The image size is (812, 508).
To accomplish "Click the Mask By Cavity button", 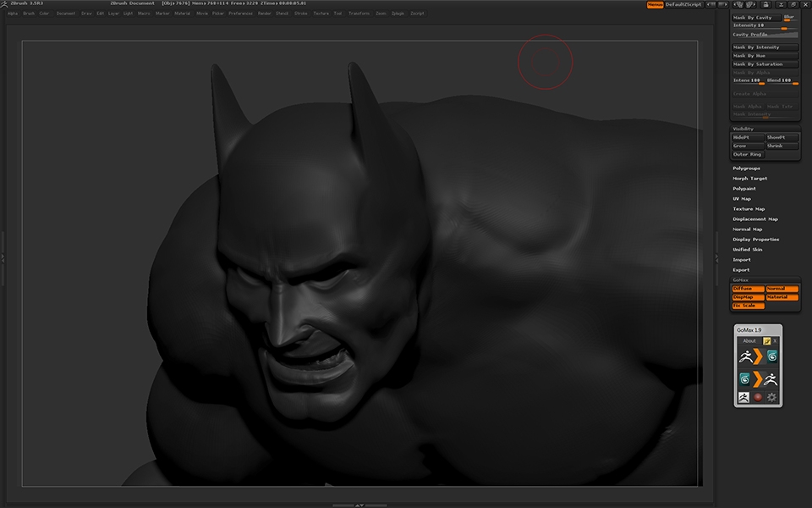I will pos(755,17).
